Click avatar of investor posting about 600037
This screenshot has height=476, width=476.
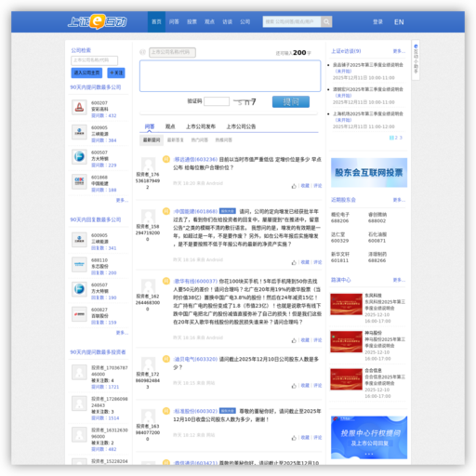148,286
